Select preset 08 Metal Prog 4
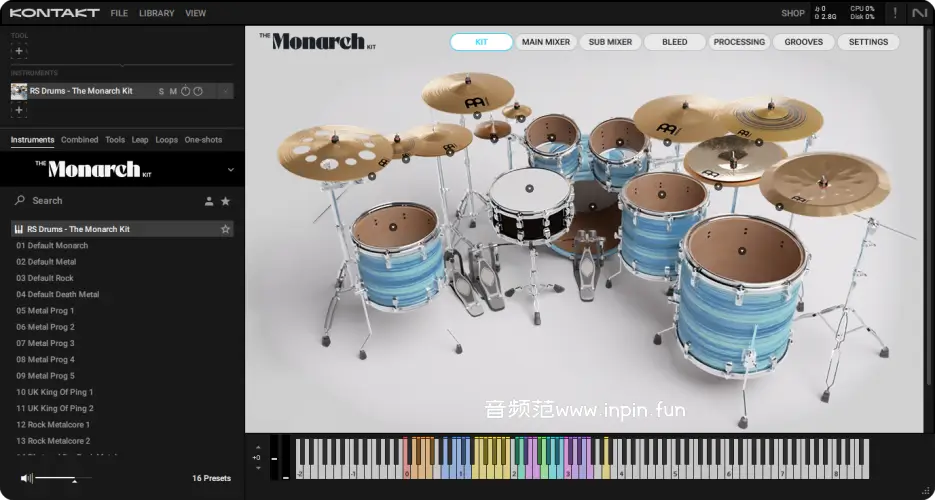The image size is (935, 500). 45,359
